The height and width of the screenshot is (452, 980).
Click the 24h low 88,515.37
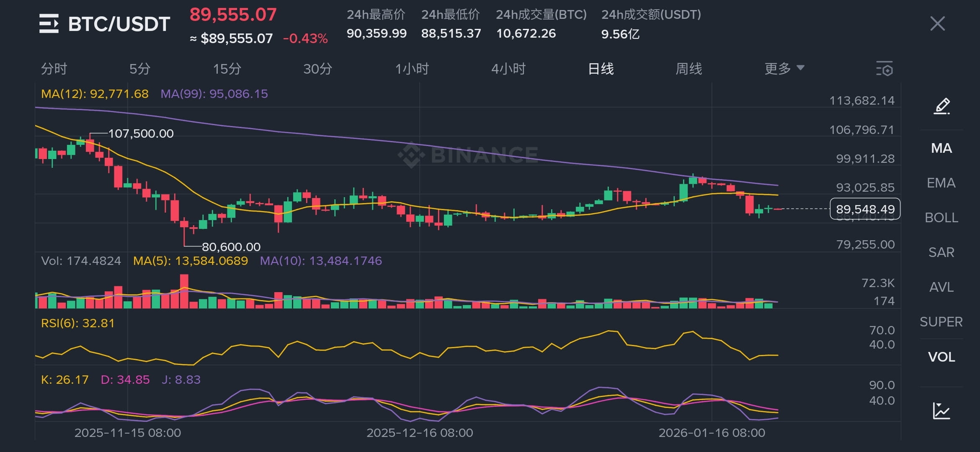click(x=451, y=33)
